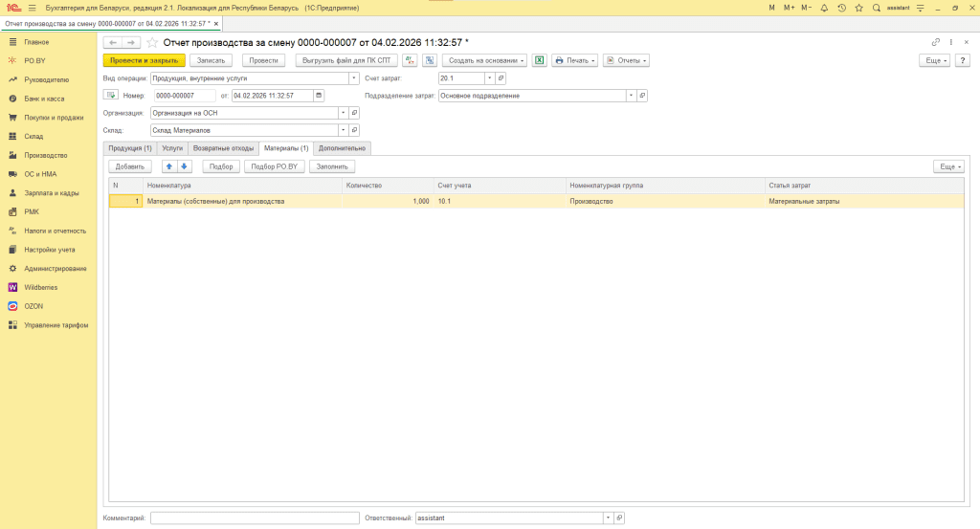Open Организация record with the open icon
This screenshot has height=529, width=980.
coord(354,113)
